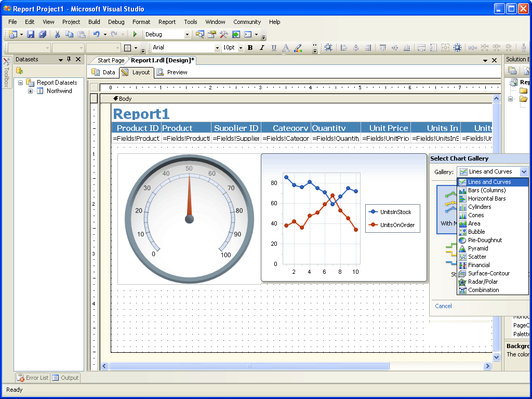The image size is (532, 399).
Task: Collapse the Report Datasets tree node
Action: 21,83
